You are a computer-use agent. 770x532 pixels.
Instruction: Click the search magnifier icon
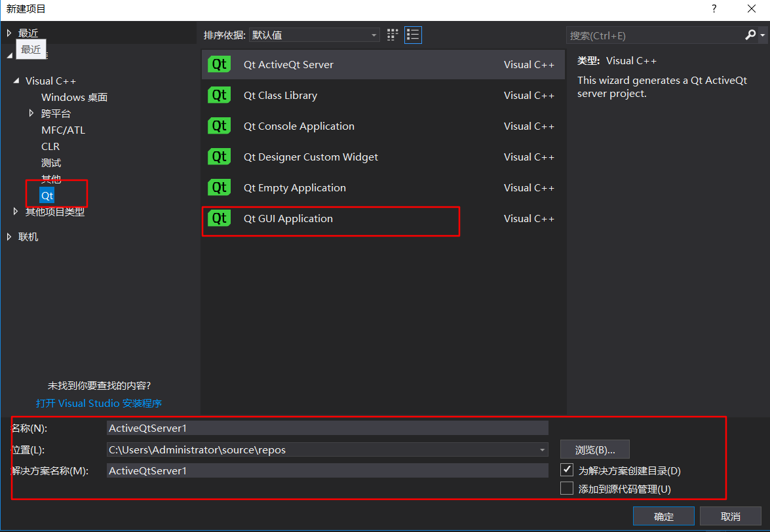(x=750, y=35)
